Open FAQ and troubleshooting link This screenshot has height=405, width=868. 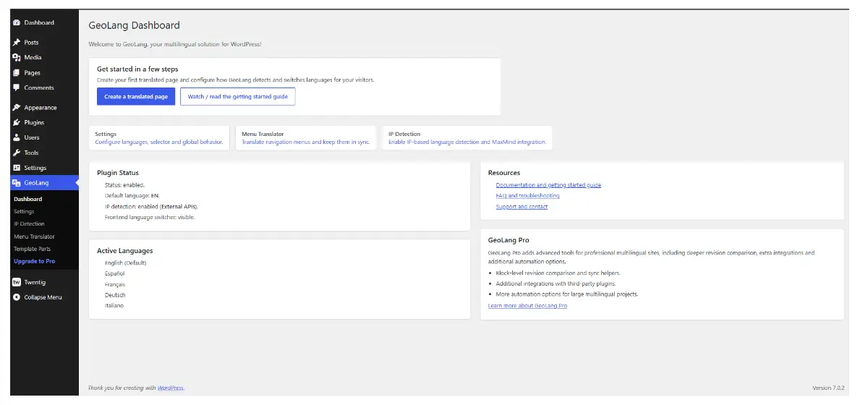click(x=527, y=196)
